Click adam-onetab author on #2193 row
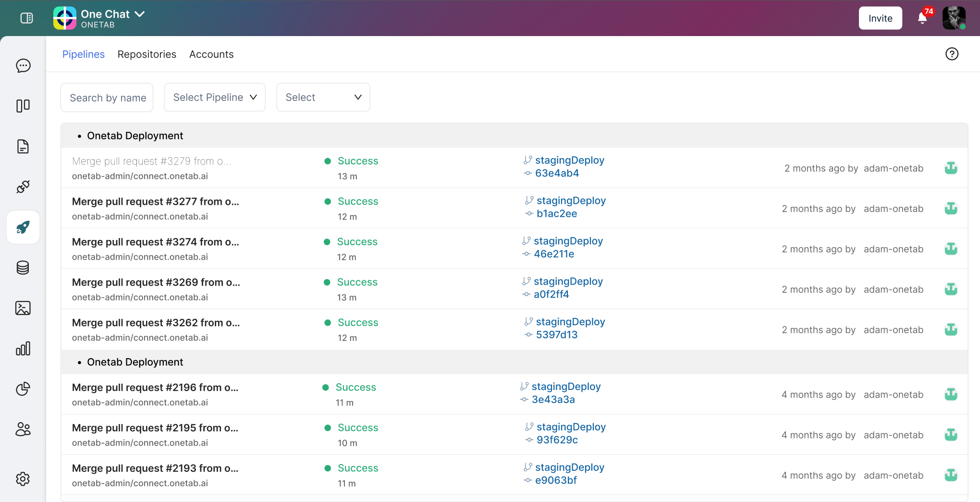980x502 pixels. [x=894, y=476]
